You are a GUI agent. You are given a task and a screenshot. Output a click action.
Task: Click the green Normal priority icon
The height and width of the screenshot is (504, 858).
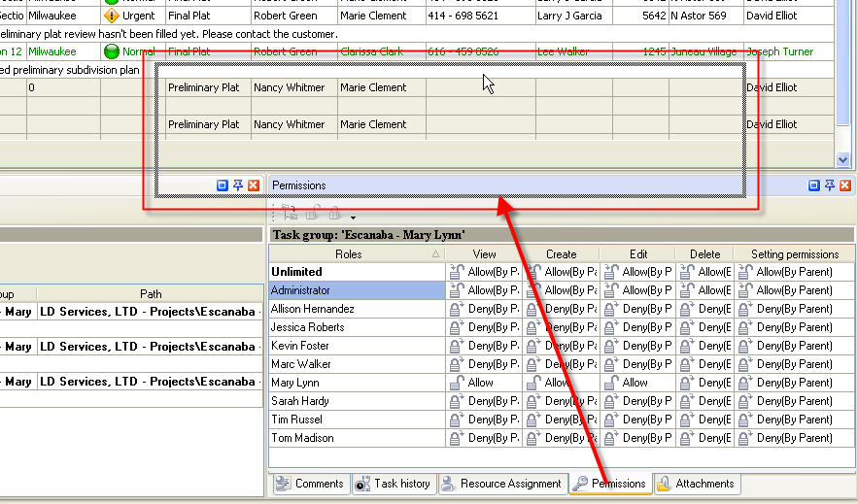pyautogui.click(x=112, y=51)
